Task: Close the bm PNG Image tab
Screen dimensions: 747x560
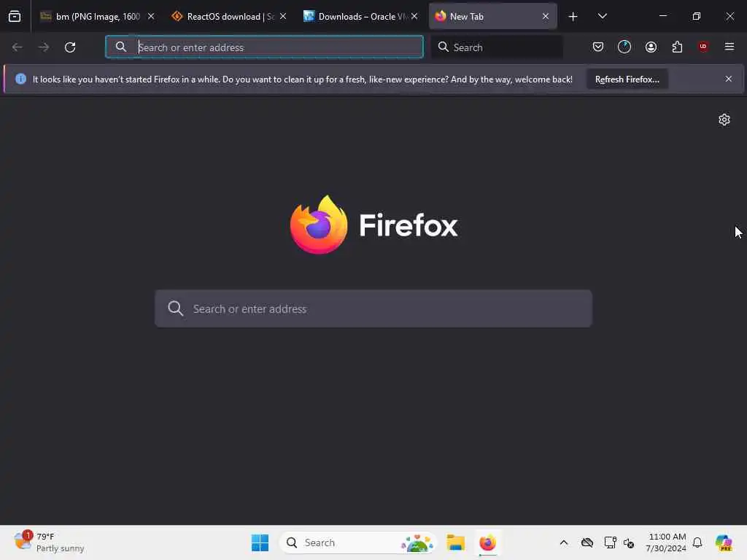Action: pyautogui.click(x=151, y=16)
